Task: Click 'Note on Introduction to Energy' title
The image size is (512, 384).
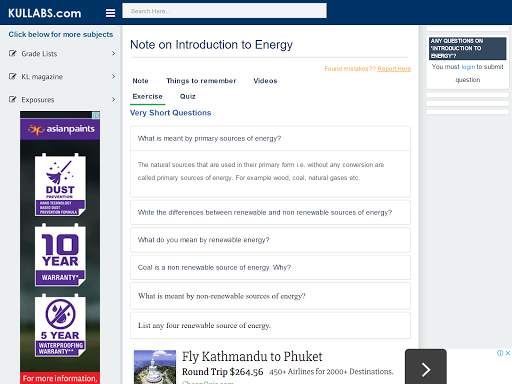Action: tap(211, 45)
